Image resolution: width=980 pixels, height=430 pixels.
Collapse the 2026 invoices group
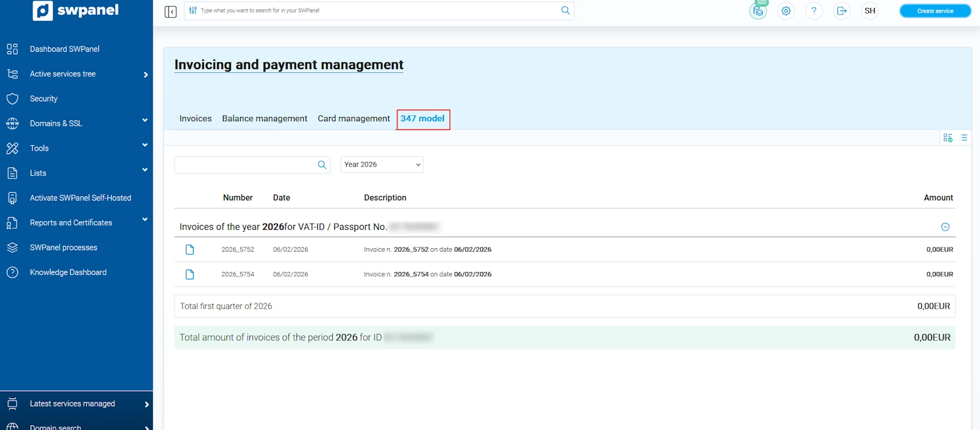945,227
